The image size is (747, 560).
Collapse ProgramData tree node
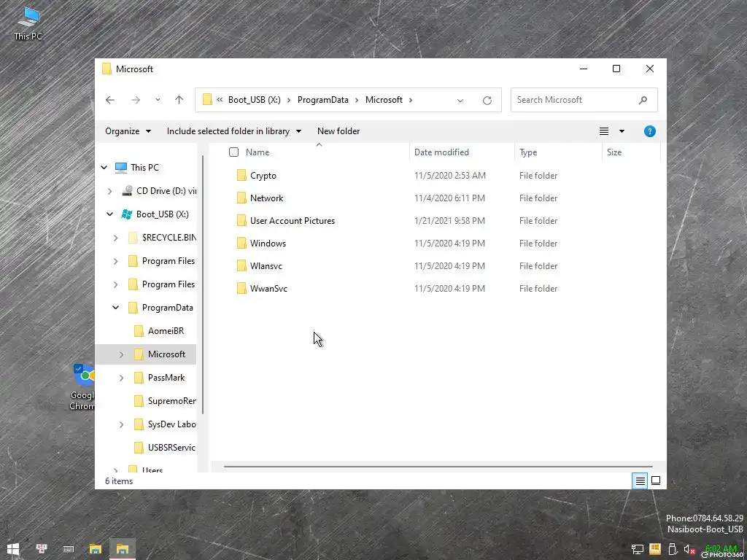pyautogui.click(x=115, y=308)
